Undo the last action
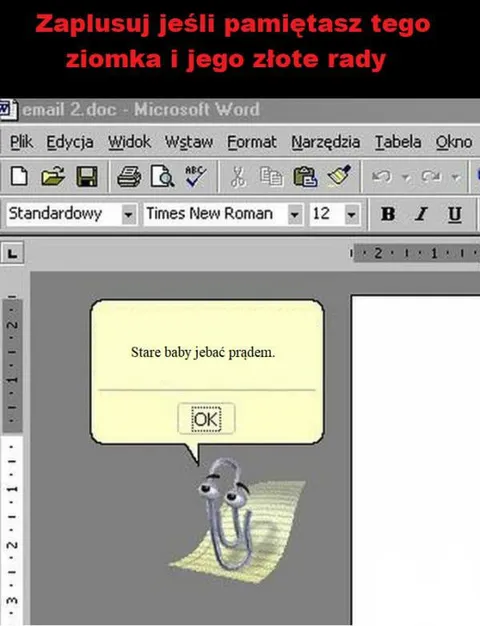Screen dimensions: 480x626 (x=381, y=176)
